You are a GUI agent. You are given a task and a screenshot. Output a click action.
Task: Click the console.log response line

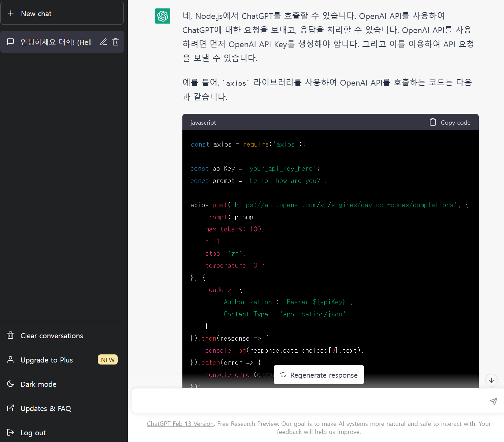click(x=285, y=350)
